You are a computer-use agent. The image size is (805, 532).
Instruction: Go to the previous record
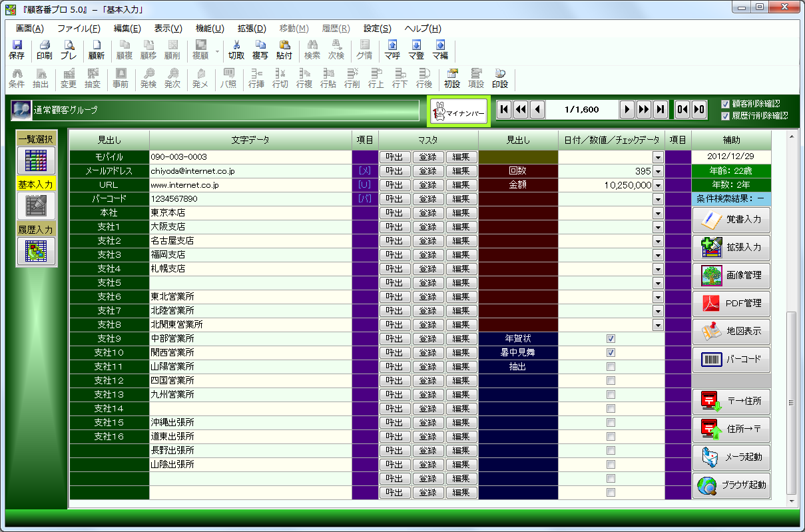(x=537, y=110)
